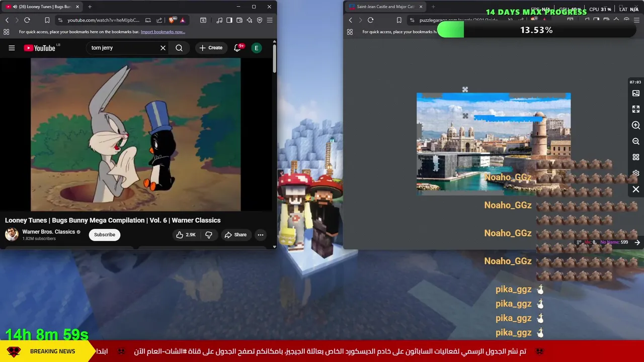644x362 pixels.
Task: Go to the YouTube home logo
Action: tap(39, 48)
